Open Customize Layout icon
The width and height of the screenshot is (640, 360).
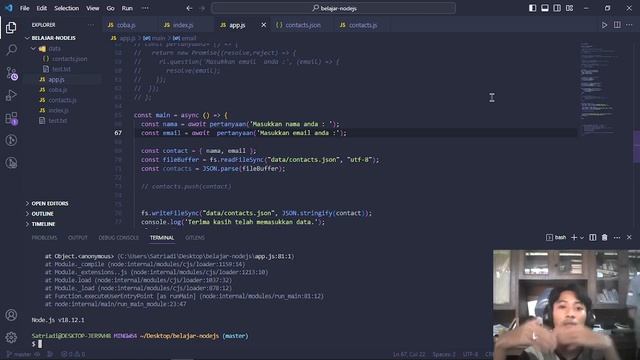point(569,8)
